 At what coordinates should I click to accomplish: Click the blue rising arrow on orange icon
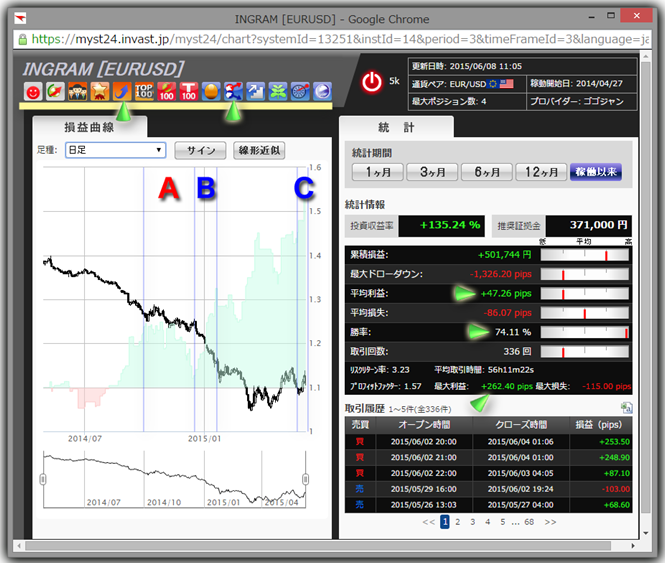coord(122,91)
